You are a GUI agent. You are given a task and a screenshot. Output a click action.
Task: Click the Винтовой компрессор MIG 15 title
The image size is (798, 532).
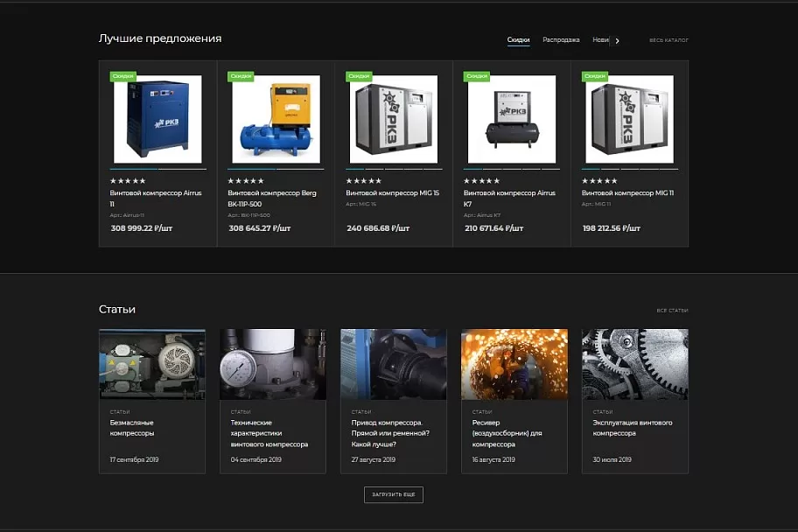coord(392,193)
